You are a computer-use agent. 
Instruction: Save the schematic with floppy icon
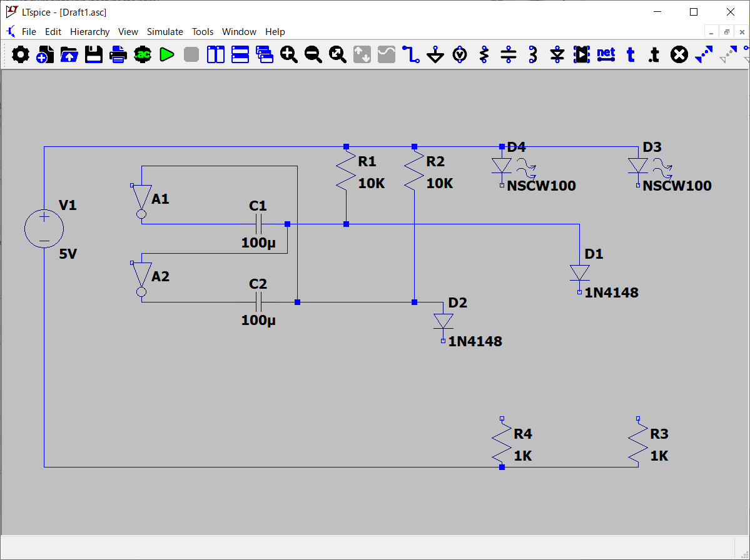(94, 55)
